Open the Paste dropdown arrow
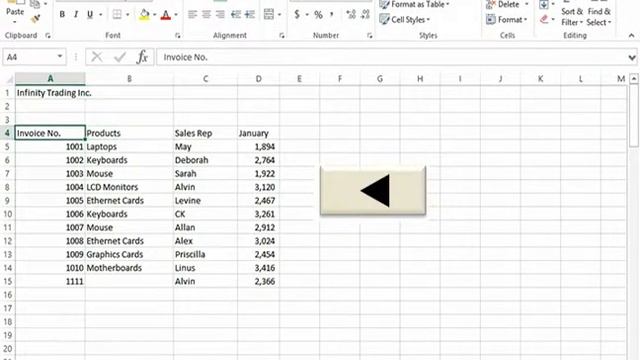 15,22
